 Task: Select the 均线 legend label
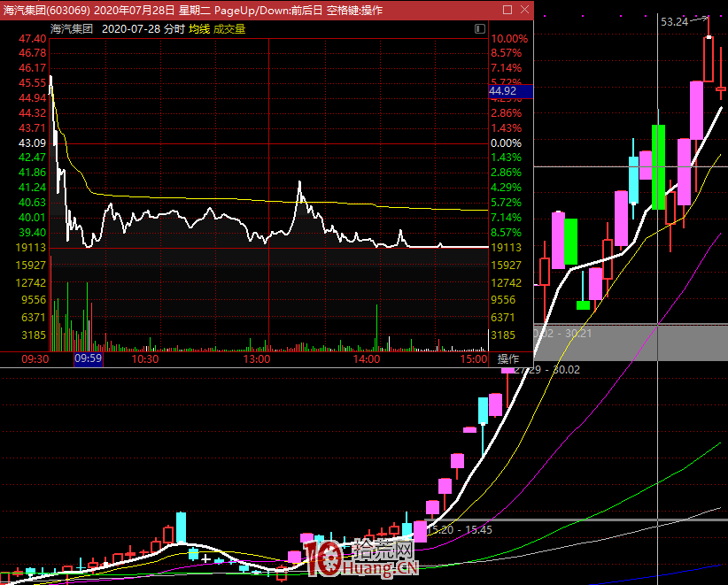click(x=199, y=28)
